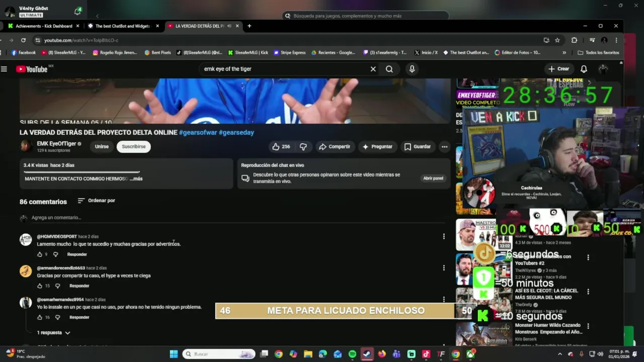Screen dimensions: 644x362
Task: Open the Stripe Express bookmark
Action: (290, 52)
